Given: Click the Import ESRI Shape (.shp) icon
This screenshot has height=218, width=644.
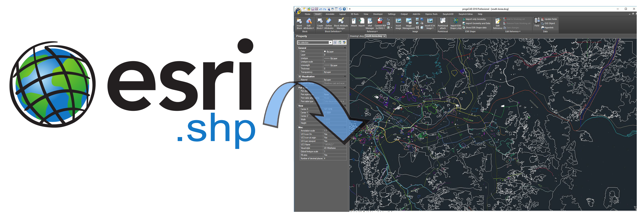Looking at the screenshot, I should pyautogui.click(x=456, y=21).
